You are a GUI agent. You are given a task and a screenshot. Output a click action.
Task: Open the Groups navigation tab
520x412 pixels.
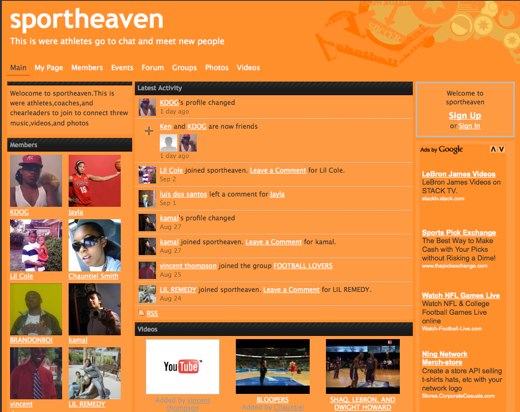(x=184, y=68)
